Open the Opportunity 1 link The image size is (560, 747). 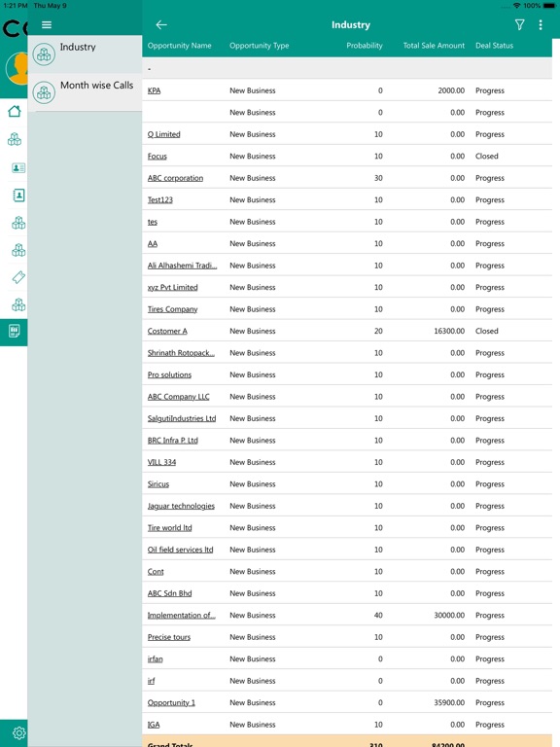[171, 703]
